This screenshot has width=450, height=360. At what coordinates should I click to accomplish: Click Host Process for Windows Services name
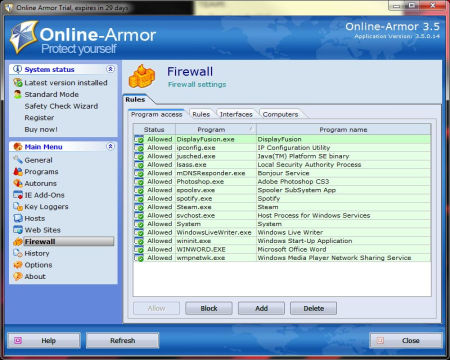tap(314, 215)
